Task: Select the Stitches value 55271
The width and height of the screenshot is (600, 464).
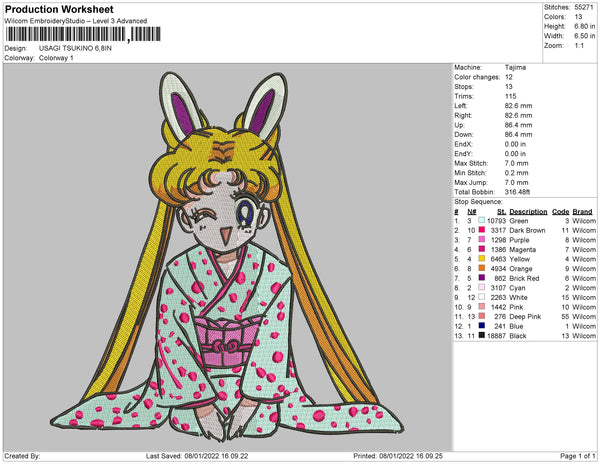Action: (584, 7)
